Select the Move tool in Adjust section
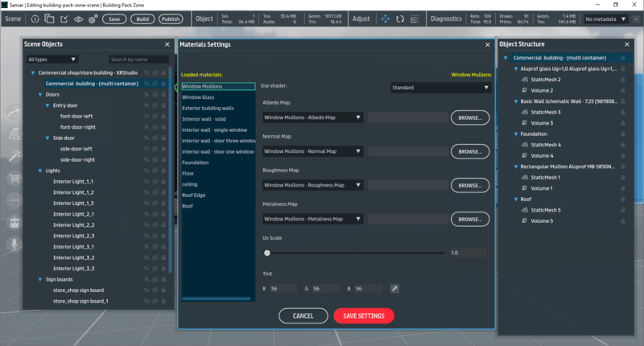Screen dimensions: 644x346 point(385,18)
